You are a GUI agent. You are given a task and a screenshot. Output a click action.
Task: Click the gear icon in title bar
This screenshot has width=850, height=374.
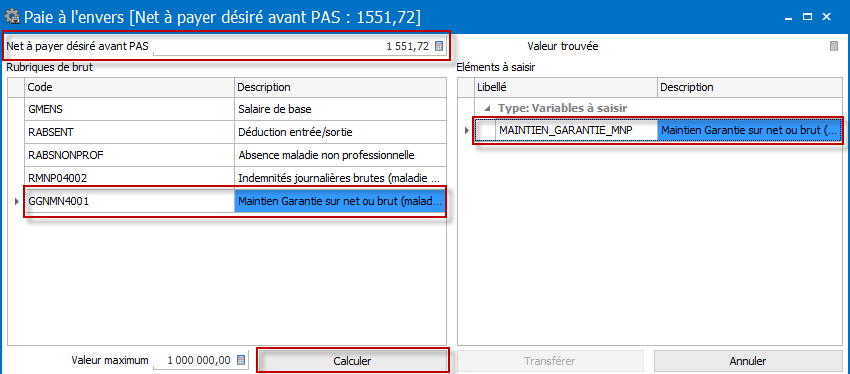pos(12,17)
